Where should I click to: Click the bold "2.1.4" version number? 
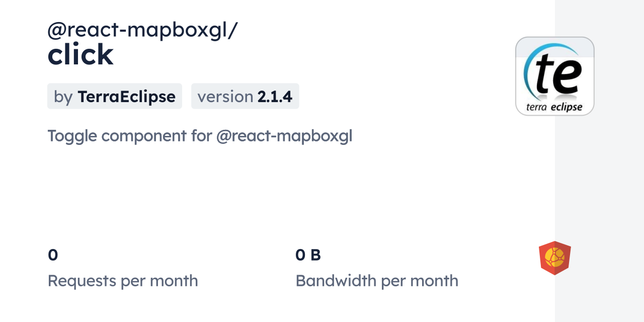pyautogui.click(x=275, y=96)
